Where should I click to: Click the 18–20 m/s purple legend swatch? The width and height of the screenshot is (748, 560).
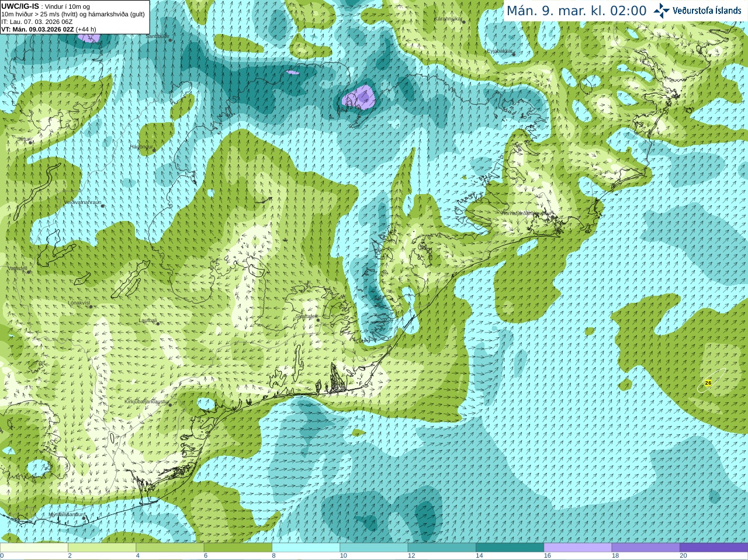tap(645, 548)
